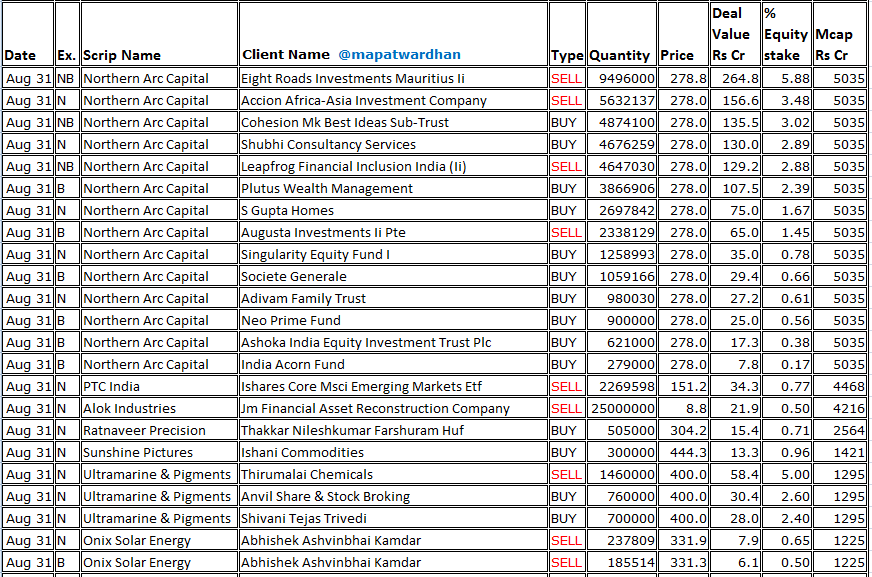
Task: Click Plutus Wealth Management cell
Action: pos(393,188)
